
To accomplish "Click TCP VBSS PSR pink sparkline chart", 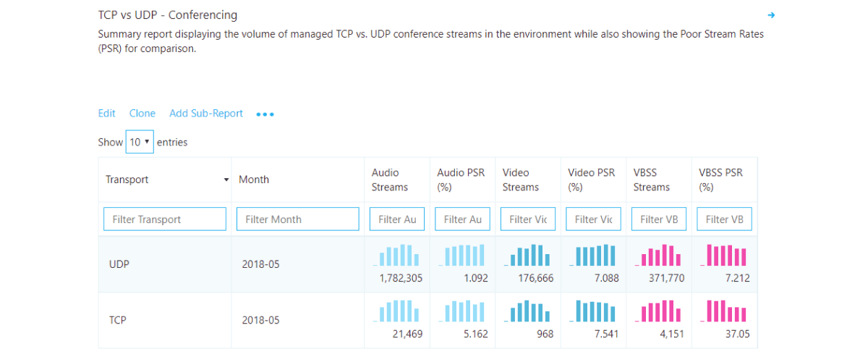I will tap(725, 311).
